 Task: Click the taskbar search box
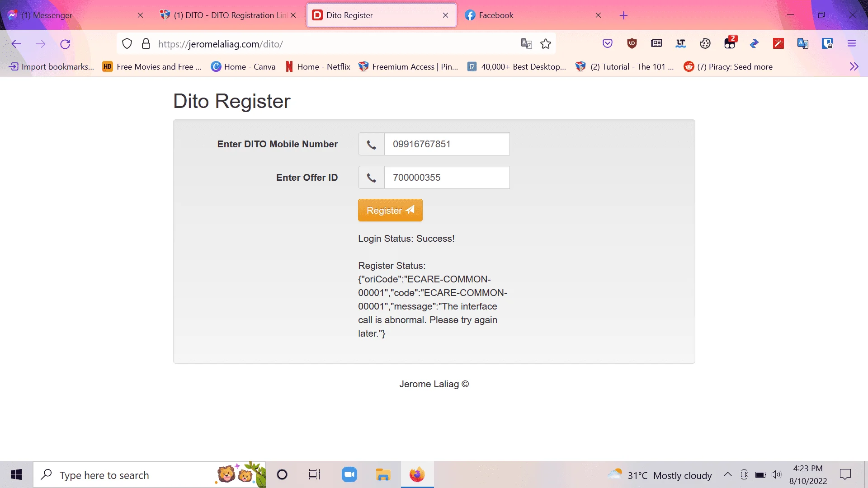tap(149, 475)
